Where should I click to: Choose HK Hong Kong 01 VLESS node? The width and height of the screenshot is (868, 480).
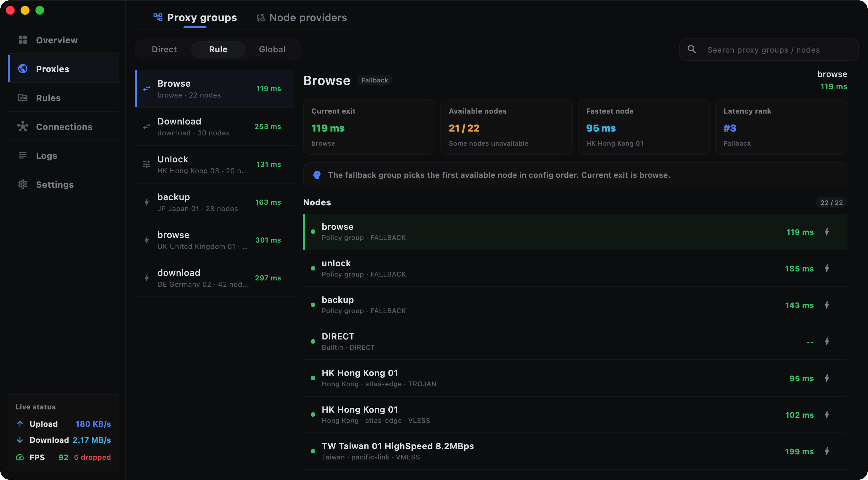click(575, 415)
